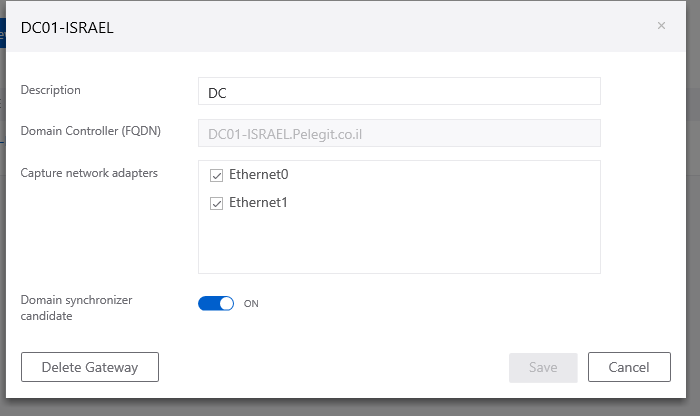This screenshot has width=700, height=416.
Task: Click the ON label beside the switch
Action: pos(251,304)
